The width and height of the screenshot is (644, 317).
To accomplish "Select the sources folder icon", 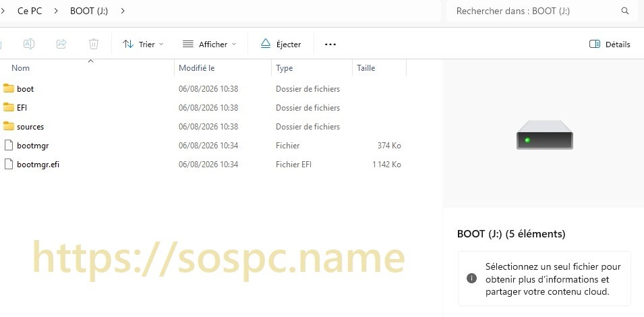I will point(9,126).
